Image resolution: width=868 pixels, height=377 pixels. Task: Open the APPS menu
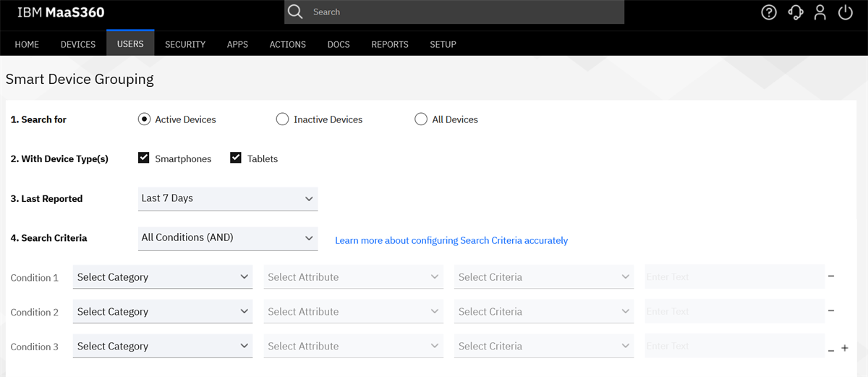click(237, 44)
